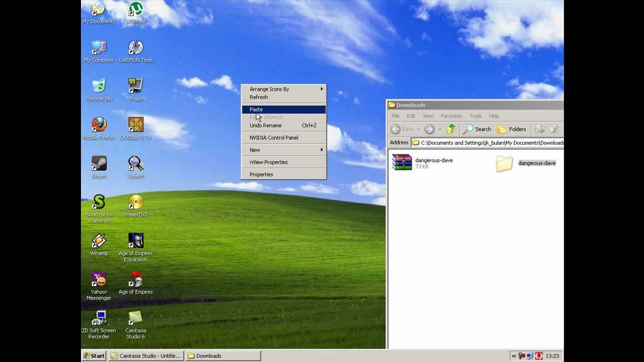Open the Forward history dropdown arrow

tap(440, 129)
